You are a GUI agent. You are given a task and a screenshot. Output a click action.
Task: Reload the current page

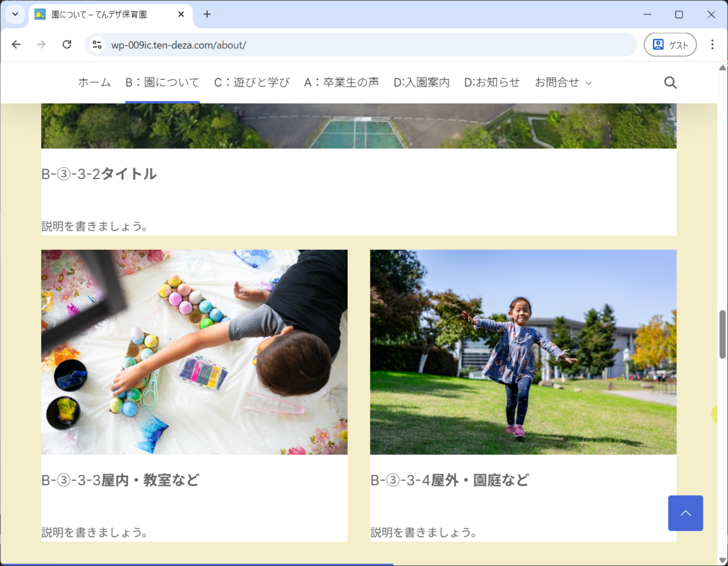click(67, 44)
